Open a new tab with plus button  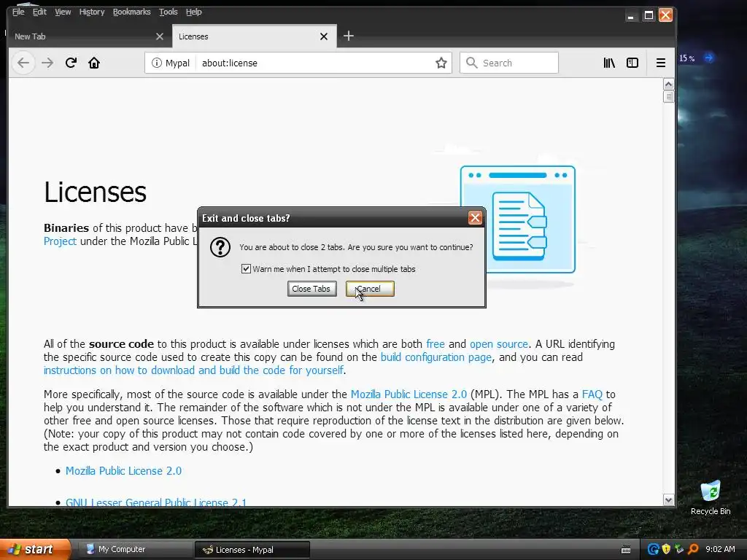point(348,36)
